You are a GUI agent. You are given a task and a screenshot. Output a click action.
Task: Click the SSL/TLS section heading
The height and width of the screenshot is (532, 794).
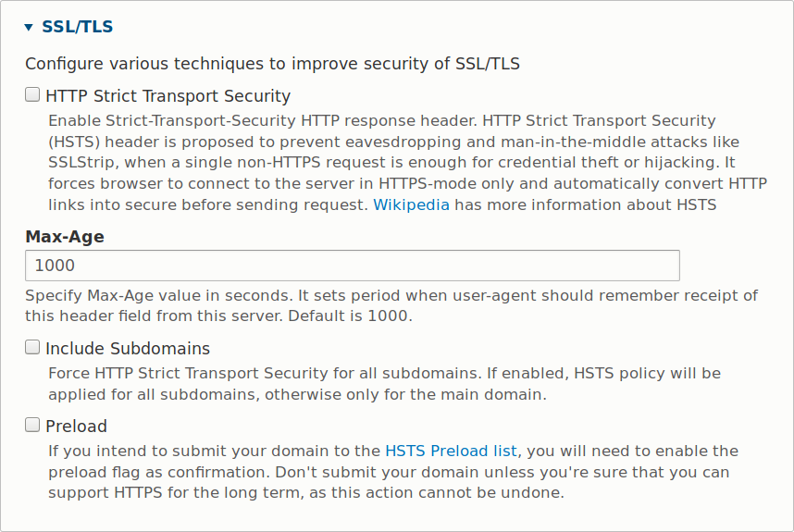coord(77,27)
